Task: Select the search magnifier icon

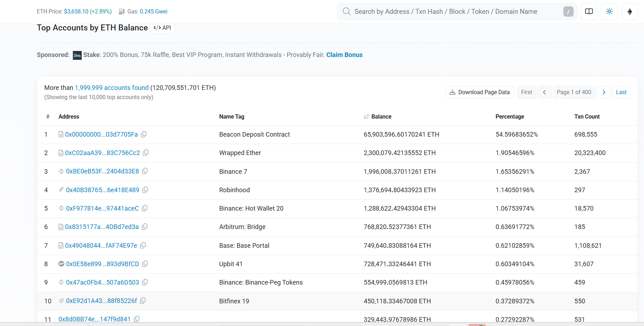Action: click(x=346, y=11)
